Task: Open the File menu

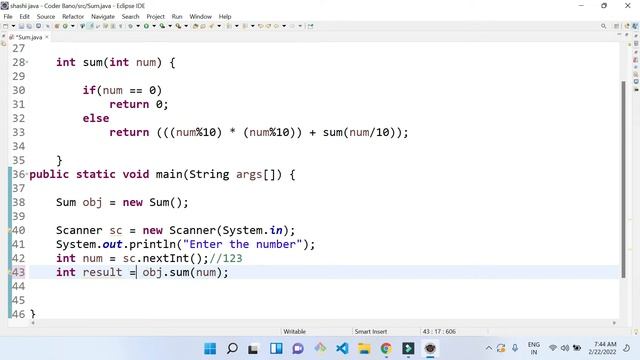Action: [8, 16]
